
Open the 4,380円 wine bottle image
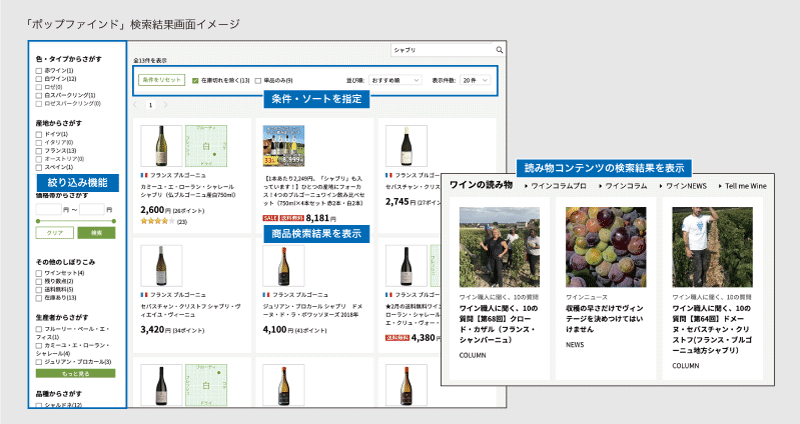(x=406, y=266)
